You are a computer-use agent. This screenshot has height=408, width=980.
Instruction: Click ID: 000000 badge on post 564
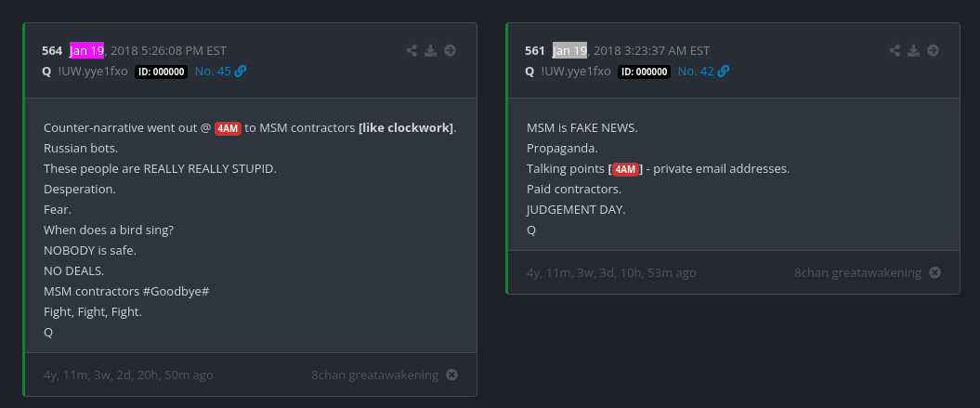(x=162, y=72)
